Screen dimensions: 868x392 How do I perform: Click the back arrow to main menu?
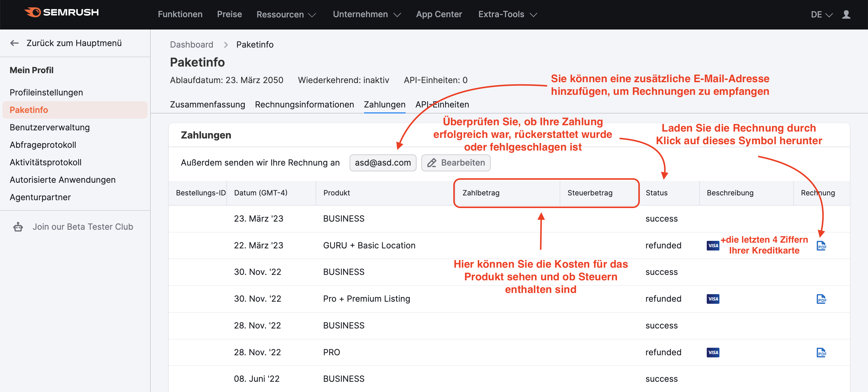coord(14,43)
